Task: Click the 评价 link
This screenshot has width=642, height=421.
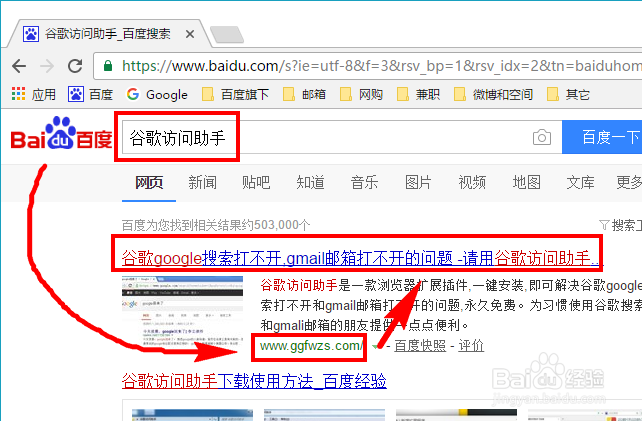Action: click(471, 346)
